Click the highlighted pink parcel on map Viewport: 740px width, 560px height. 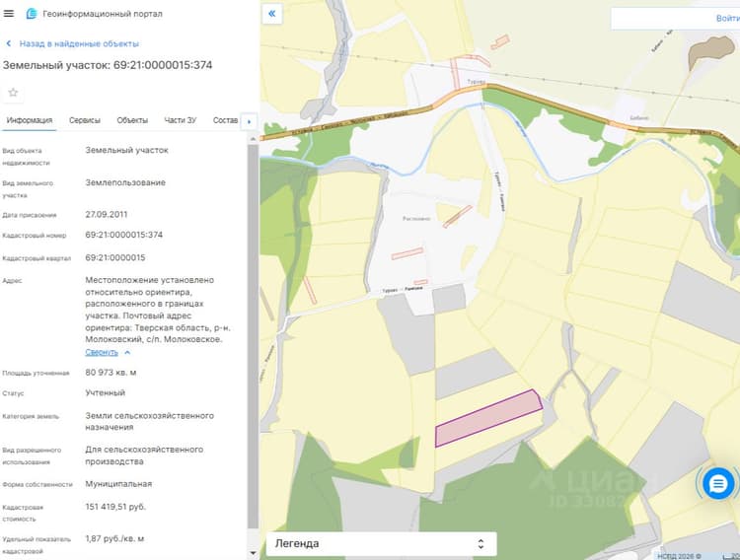point(488,417)
